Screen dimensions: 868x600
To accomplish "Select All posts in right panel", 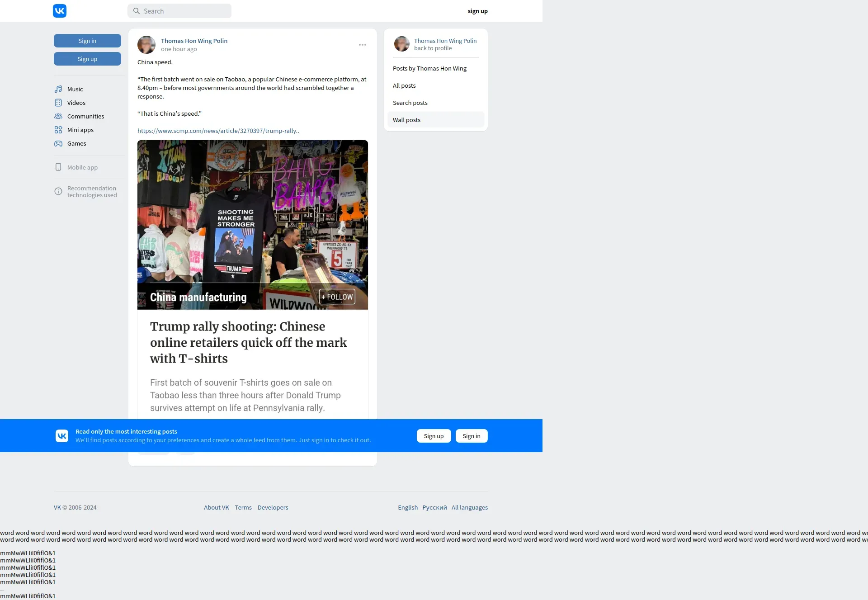I will (404, 85).
